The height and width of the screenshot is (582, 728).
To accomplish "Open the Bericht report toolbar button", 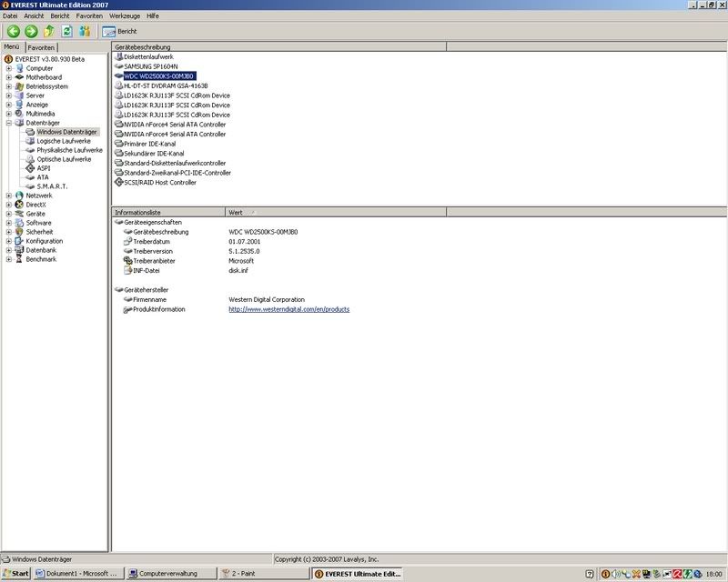I will [x=119, y=31].
